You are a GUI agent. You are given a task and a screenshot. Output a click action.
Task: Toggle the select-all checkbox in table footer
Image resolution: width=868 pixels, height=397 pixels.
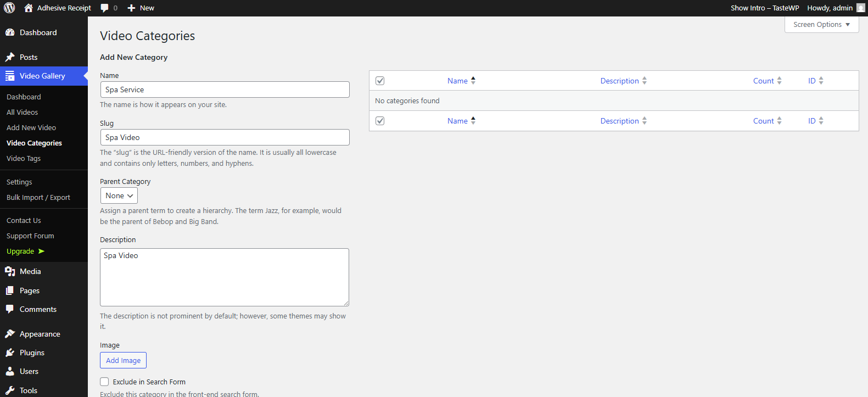pyautogui.click(x=380, y=121)
